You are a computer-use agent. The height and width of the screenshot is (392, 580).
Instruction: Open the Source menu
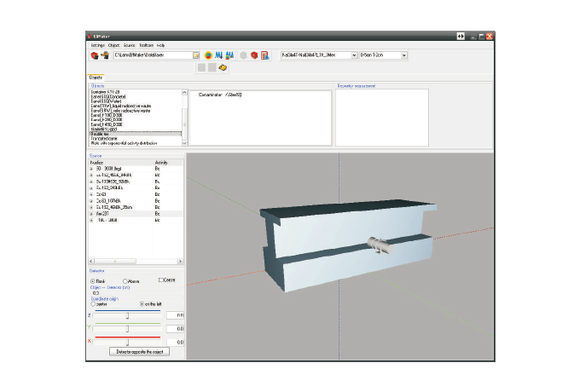pos(129,45)
